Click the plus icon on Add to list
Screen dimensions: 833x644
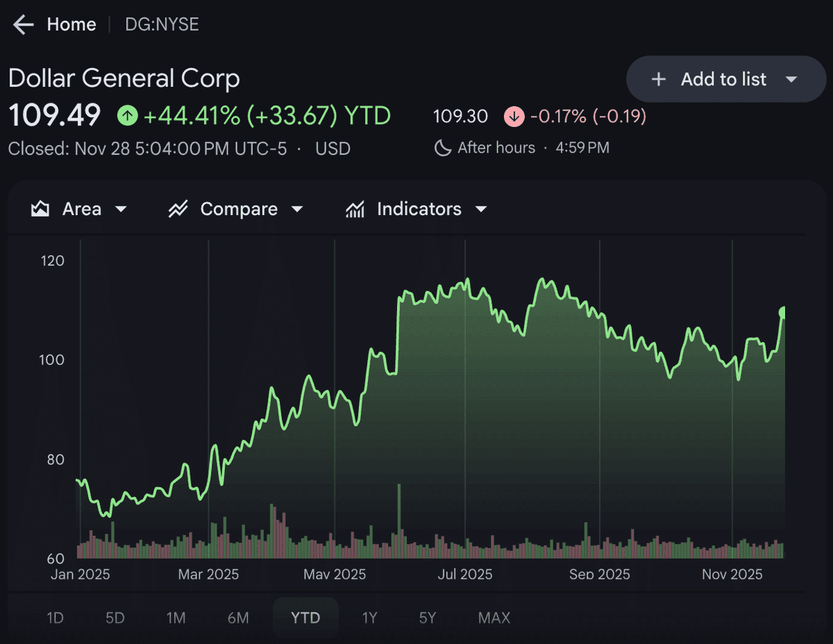coord(657,79)
